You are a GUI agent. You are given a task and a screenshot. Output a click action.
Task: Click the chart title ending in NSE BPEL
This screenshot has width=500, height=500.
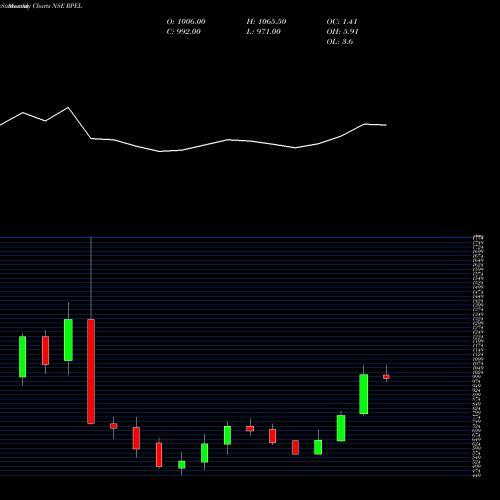[41, 6]
